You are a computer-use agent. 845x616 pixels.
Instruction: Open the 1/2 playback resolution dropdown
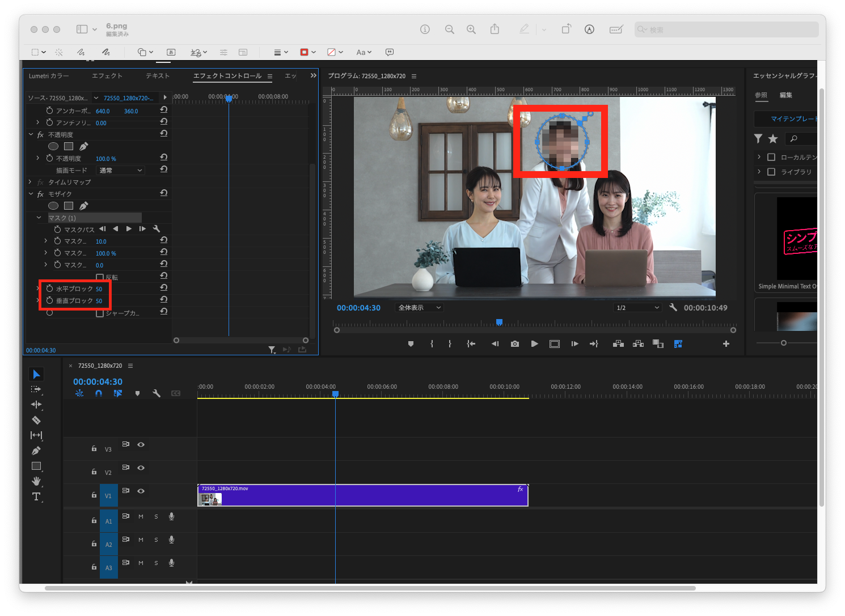point(637,307)
